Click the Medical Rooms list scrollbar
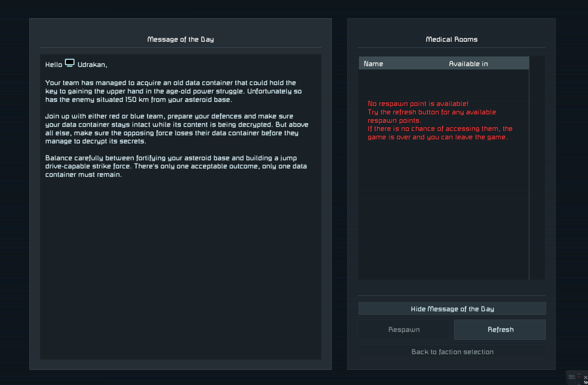 [537, 168]
